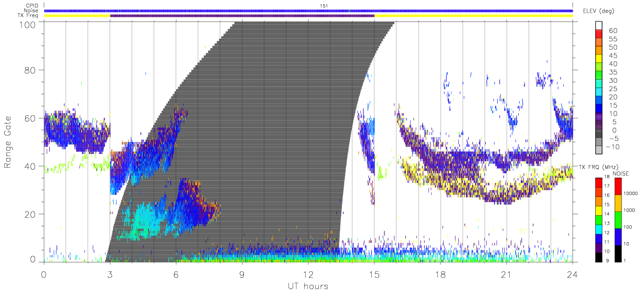Image resolution: width=644 pixels, height=297 pixels.
Task: Click value 100 on NOISE scale
Action: click(628, 227)
